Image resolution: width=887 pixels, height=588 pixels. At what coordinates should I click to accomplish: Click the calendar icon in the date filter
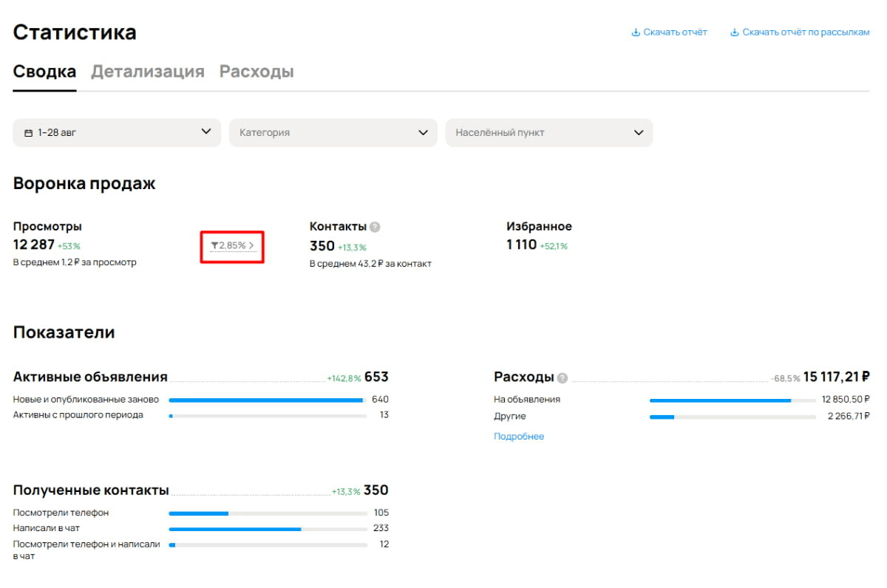point(28,133)
